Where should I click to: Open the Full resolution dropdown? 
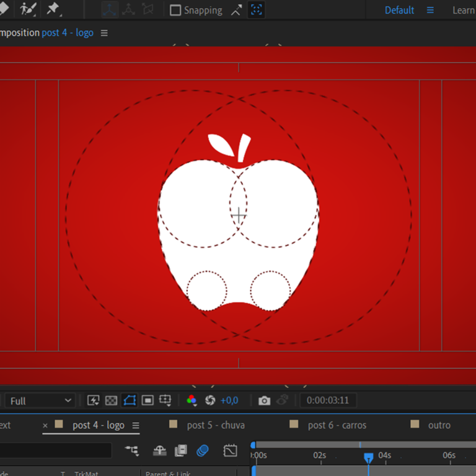coord(40,401)
